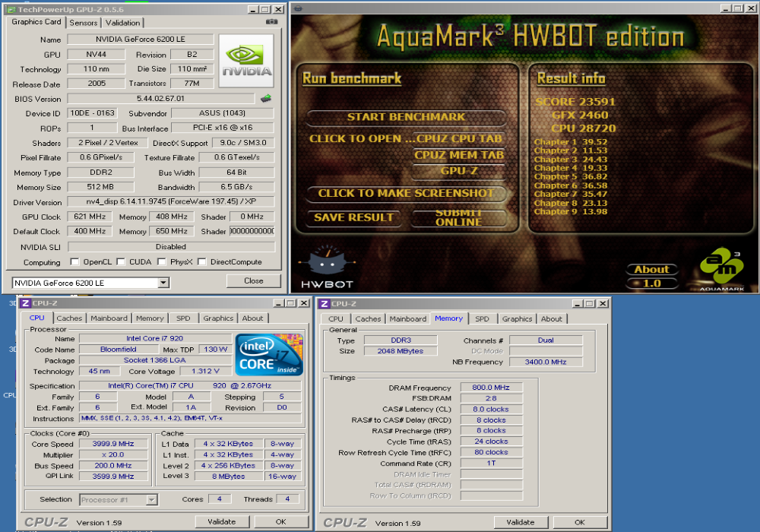Open the NVIDIA GeForce 6200 LE dropdown
This screenshot has height=532, width=760.
tap(163, 283)
